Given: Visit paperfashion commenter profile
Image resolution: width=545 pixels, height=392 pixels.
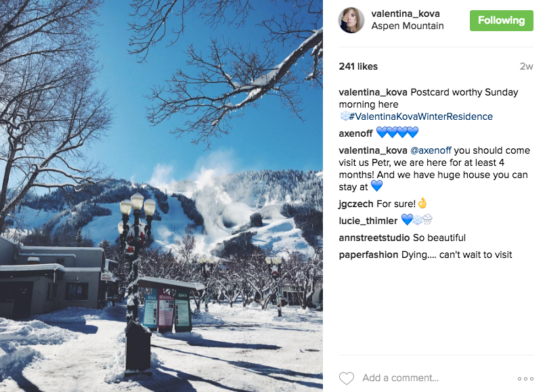Looking at the screenshot, I should point(368,255).
